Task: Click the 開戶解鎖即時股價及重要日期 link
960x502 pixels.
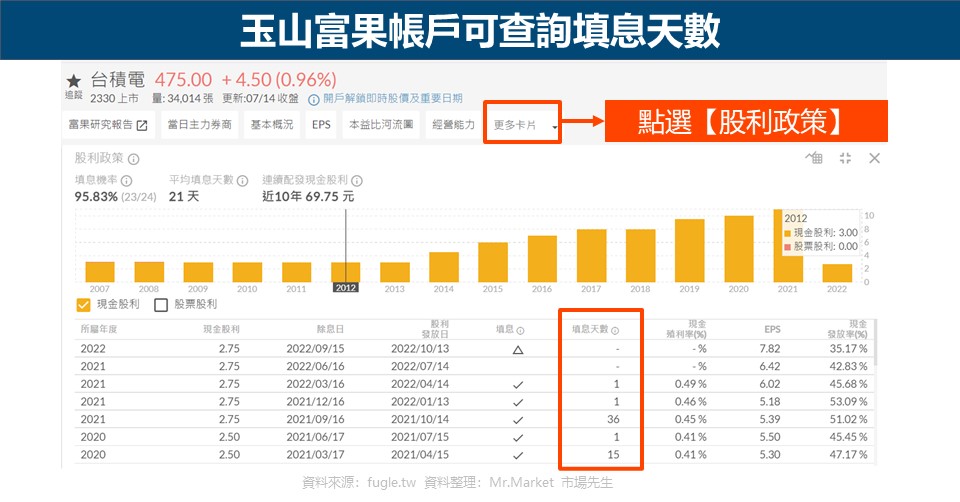Action: (x=392, y=99)
